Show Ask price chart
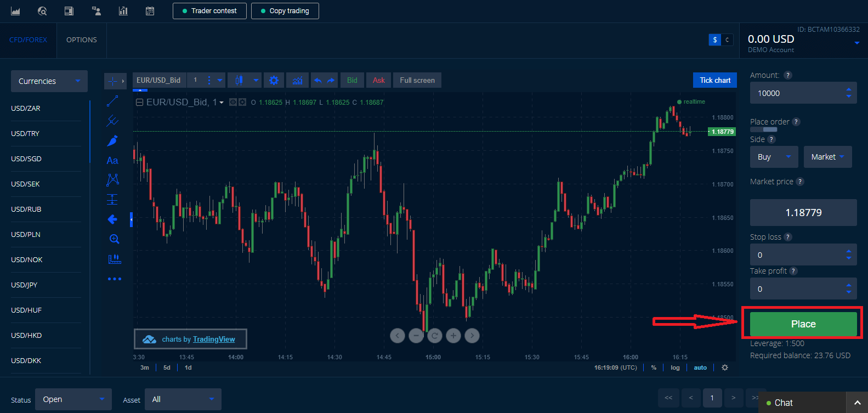Image resolution: width=868 pixels, height=413 pixels. click(x=379, y=80)
